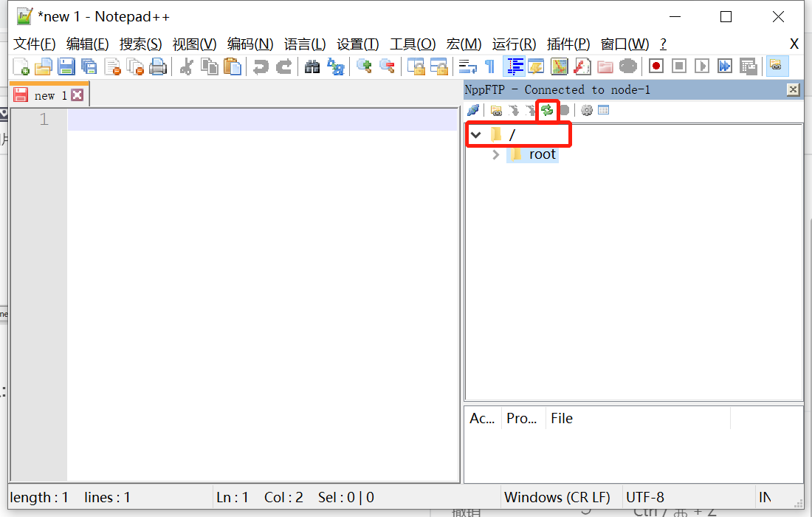Save the current file via toolbar
Image resolution: width=812 pixels, height=517 pixels.
66,66
